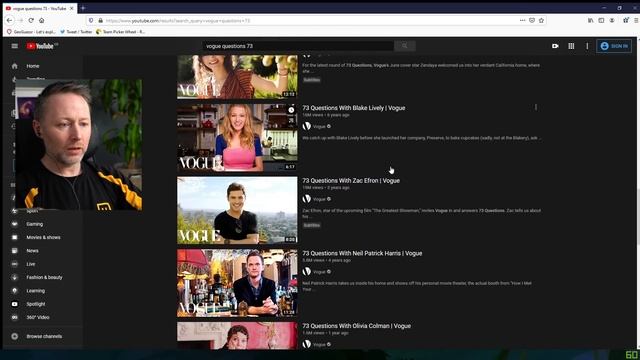
Task: Click title 73 Questions With Blake Lively
Action: 353,108
